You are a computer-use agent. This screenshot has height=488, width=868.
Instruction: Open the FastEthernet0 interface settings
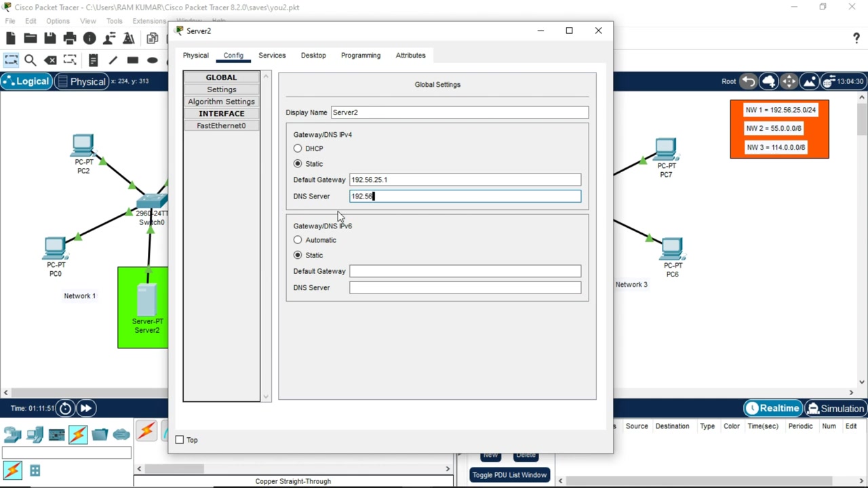222,126
